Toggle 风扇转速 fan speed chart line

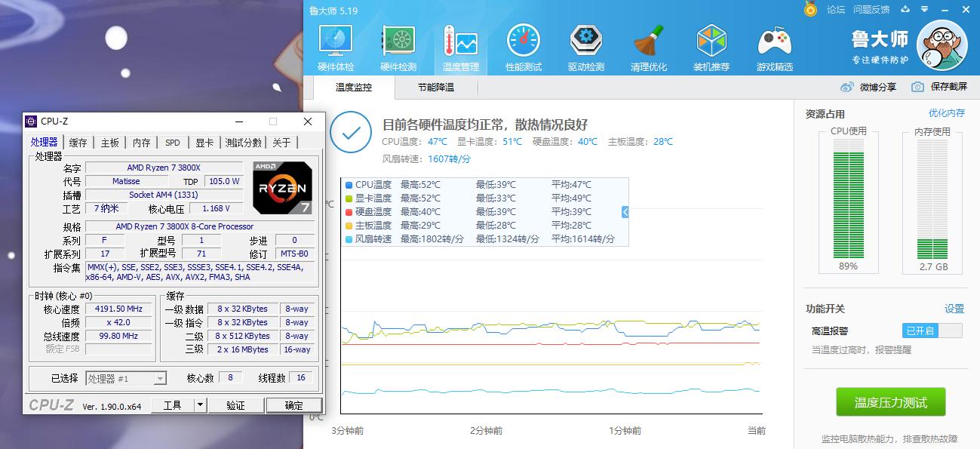pos(371,238)
